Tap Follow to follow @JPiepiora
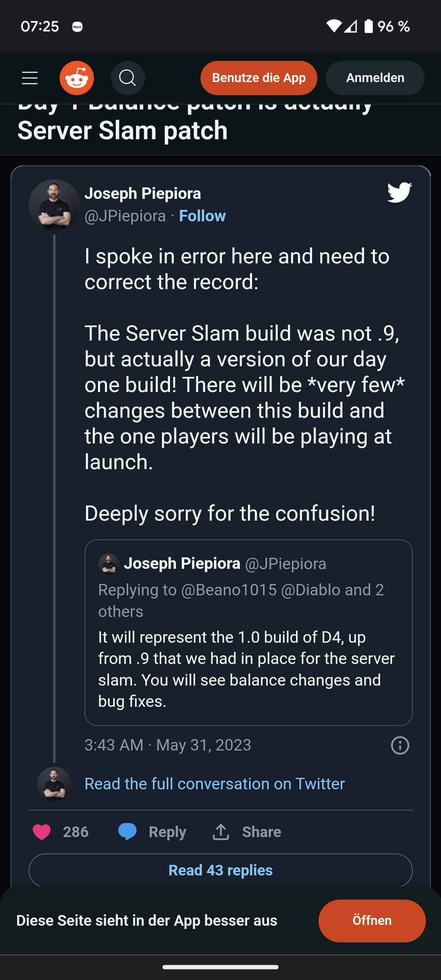Viewport: 441px width, 980px height. coord(202,216)
